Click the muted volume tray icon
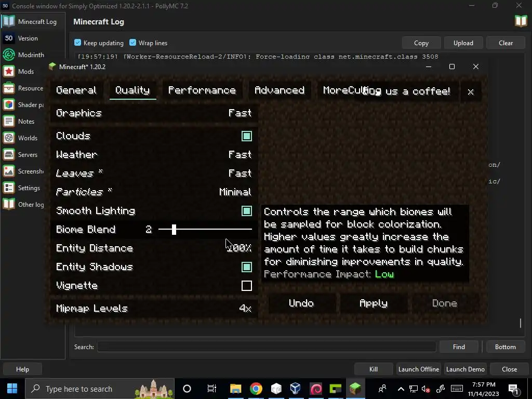Viewport: 532px width, 399px height. pyautogui.click(x=426, y=389)
